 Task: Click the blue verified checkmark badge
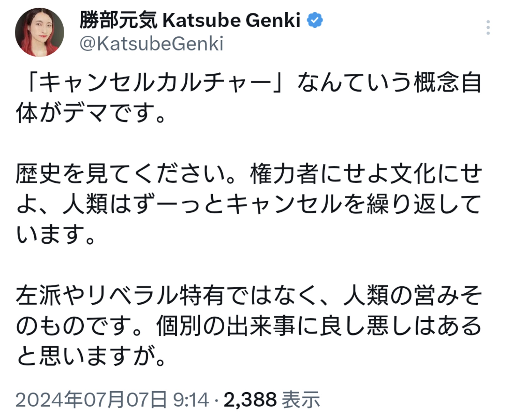point(315,20)
